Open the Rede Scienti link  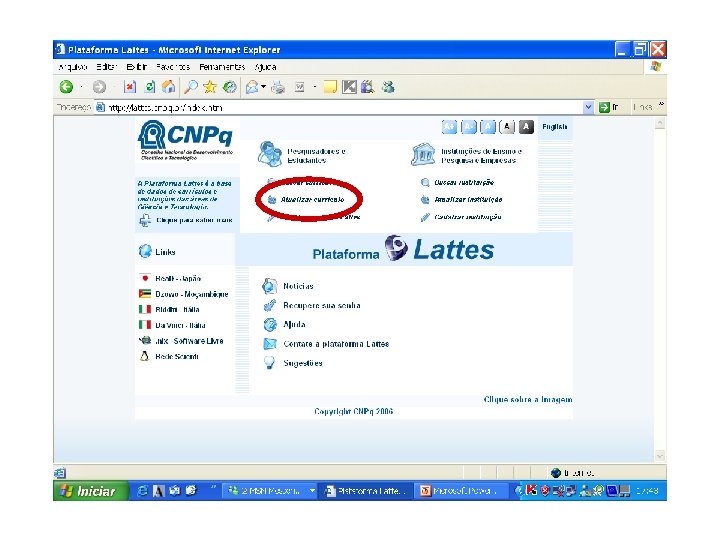pos(177,356)
